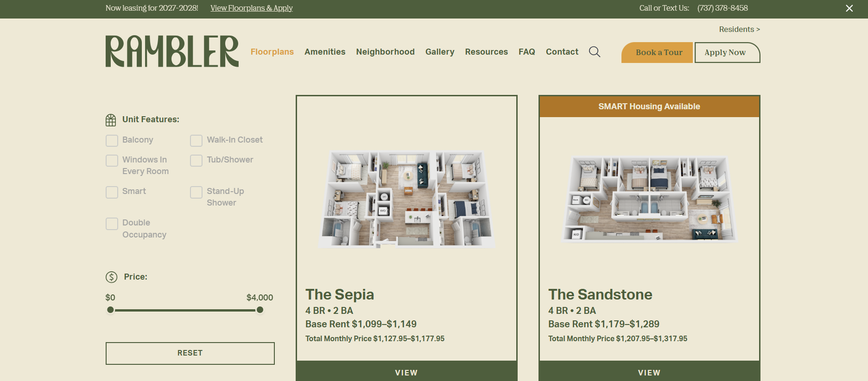This screenshot has width=868, height=381.
Task: Click the Rambler logo
Action: tap(172, 51)
